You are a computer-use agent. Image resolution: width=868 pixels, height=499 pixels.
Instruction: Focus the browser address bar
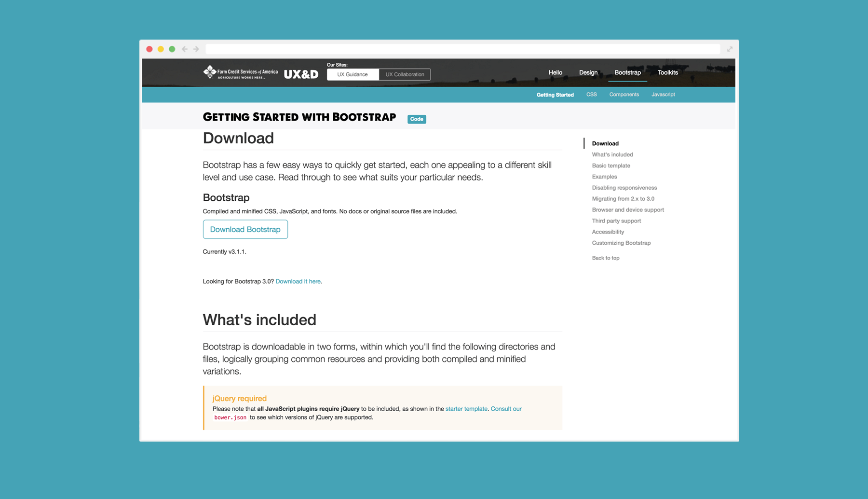point(462,49)
